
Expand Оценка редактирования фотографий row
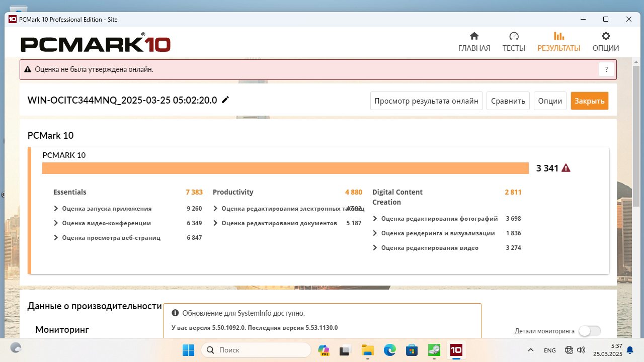pos(375,219)
